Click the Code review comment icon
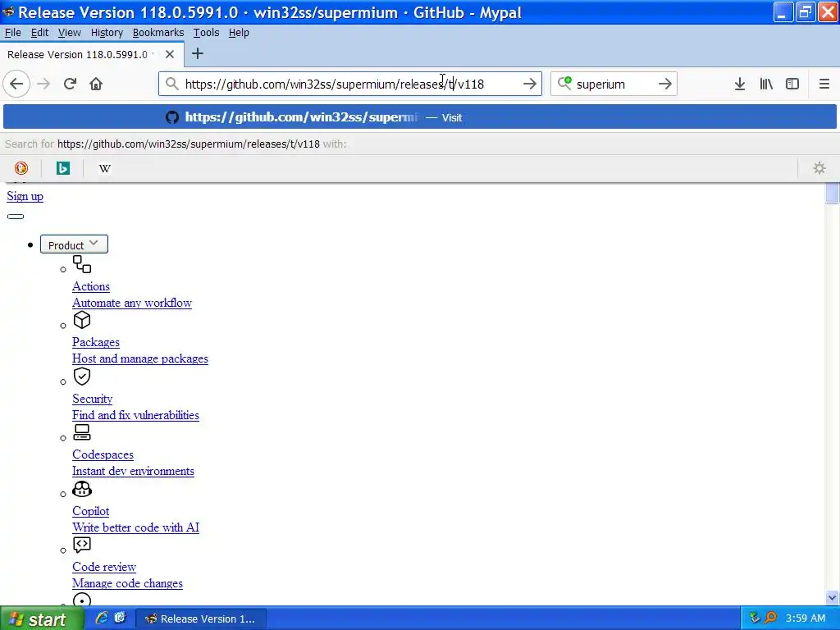 (x=82, y=545)
